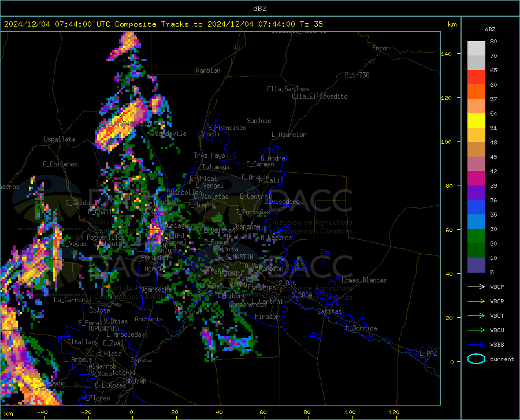Click the Clla.El_Cavadito map label

point(320,96)
